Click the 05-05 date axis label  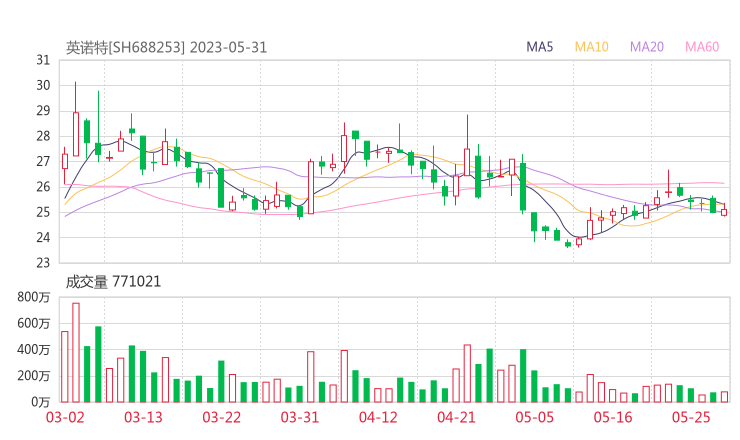point(535,417)
